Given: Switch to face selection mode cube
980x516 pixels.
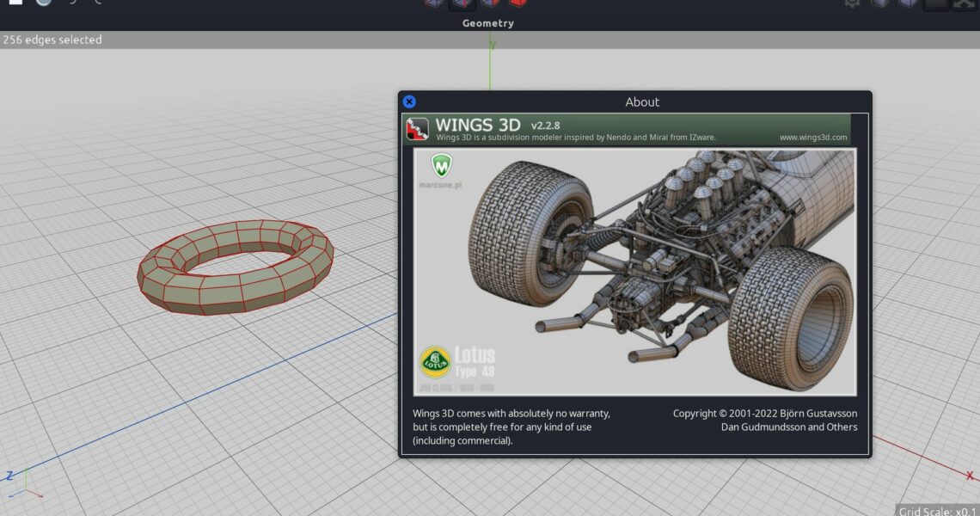Looking at the screenshot, I should coord(489,3).
